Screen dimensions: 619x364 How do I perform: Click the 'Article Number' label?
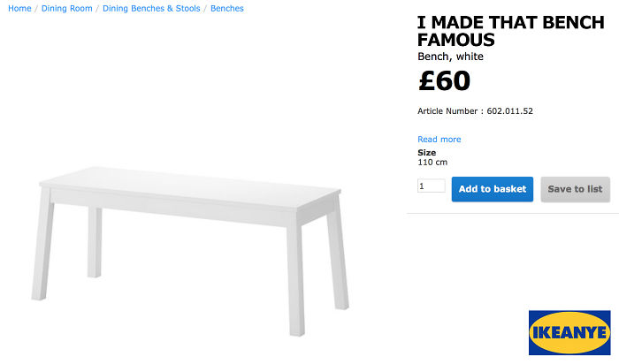(x=448, y=111)
